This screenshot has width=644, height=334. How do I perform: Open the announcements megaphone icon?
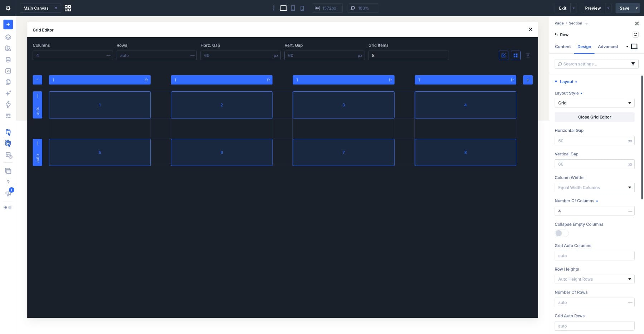8,193
